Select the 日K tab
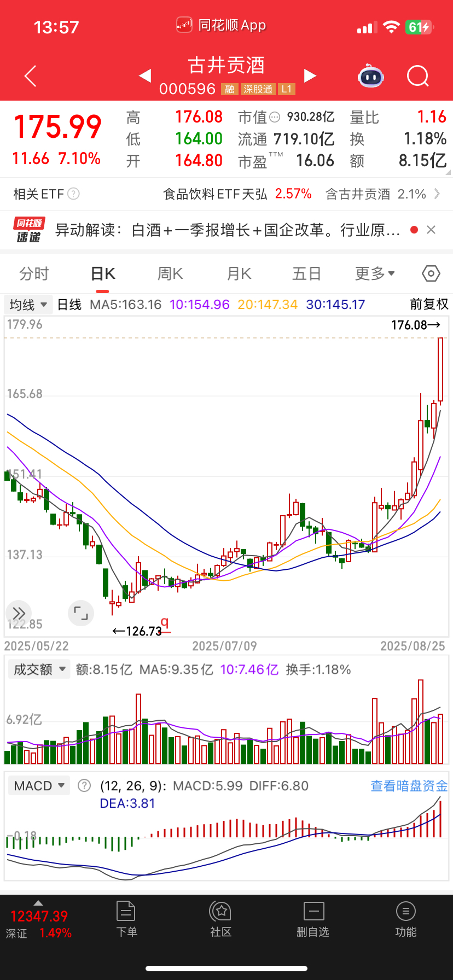This screenshot has width=453, height=980. 103,273
